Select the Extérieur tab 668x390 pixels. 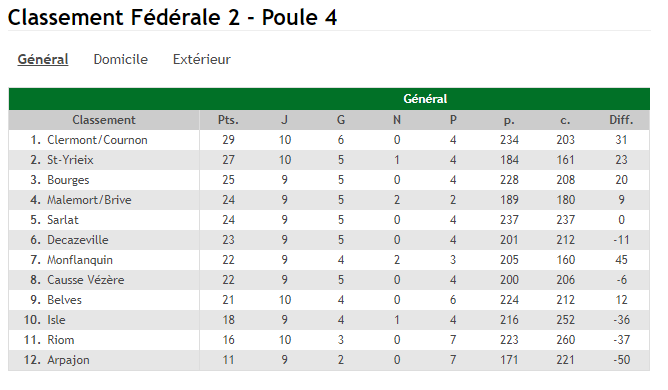click(202, 59)
